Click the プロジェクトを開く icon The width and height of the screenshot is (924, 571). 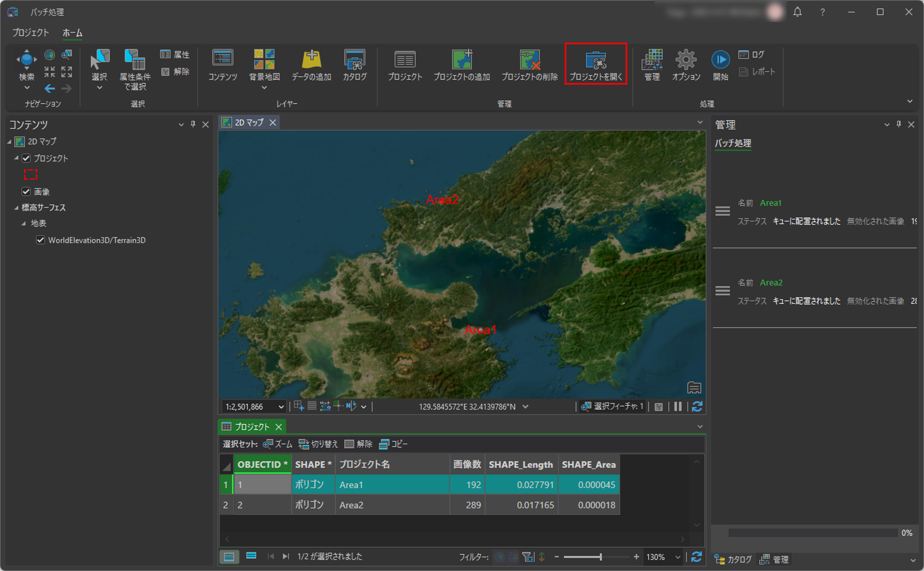click(596, 60)
